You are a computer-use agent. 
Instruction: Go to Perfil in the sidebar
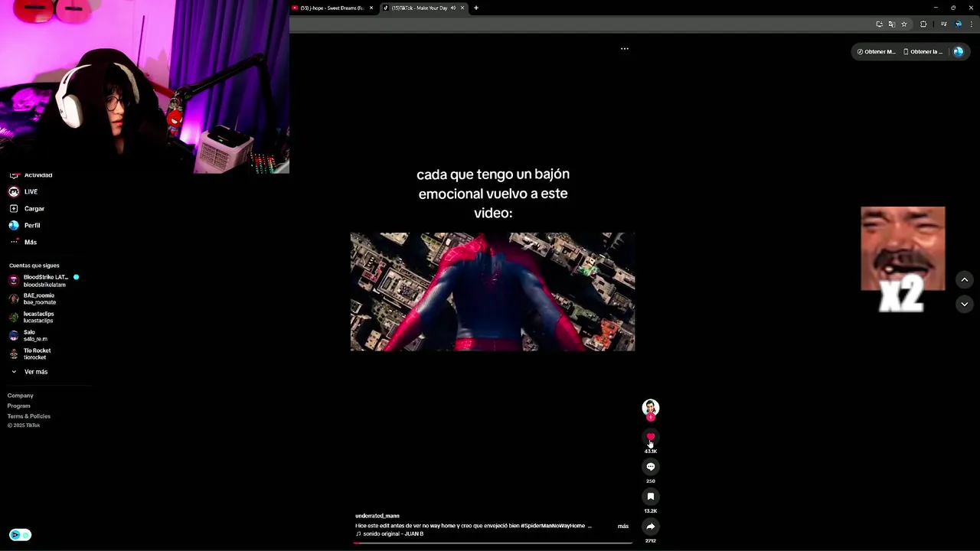[24, 225]
